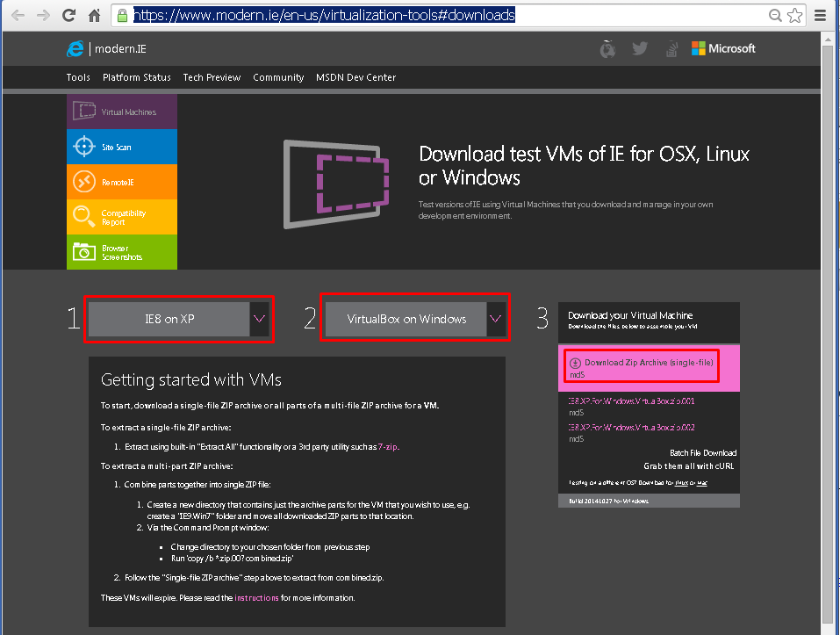
Task: Open the Tech Preview menu item
Action: [212, 77]
